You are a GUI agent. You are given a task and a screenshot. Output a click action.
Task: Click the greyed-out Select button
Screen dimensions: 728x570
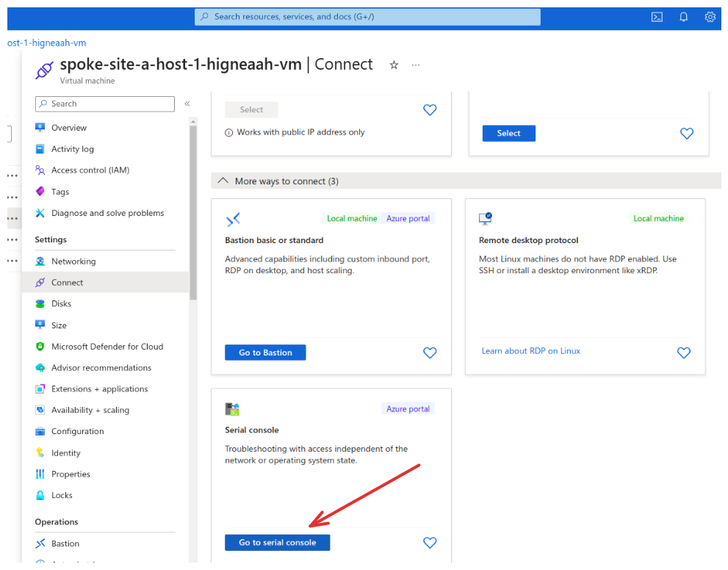(x=251, y=109)
